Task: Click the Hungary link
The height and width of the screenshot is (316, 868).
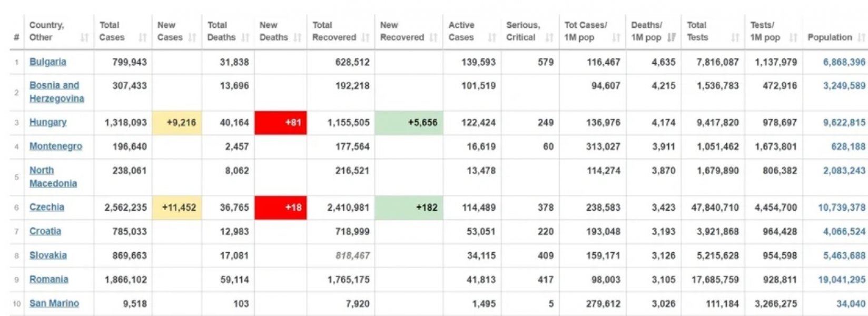Action: point(48,122)
